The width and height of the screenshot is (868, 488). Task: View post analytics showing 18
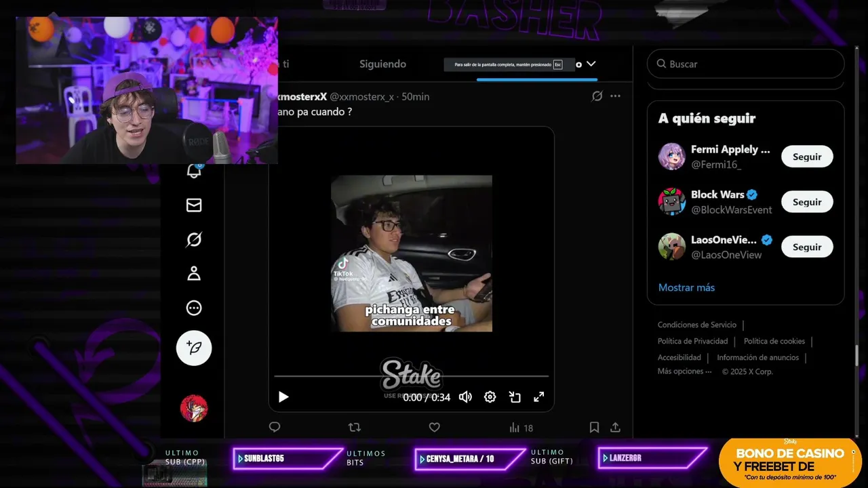[x=521, y=428]
